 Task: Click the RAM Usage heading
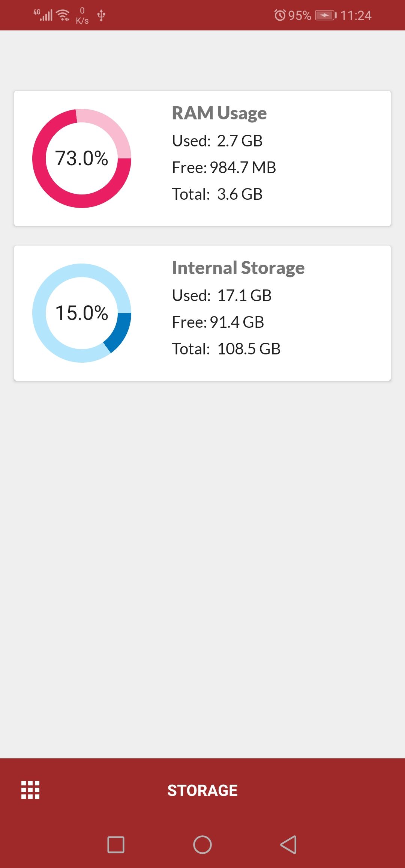[x=219, y=113]
